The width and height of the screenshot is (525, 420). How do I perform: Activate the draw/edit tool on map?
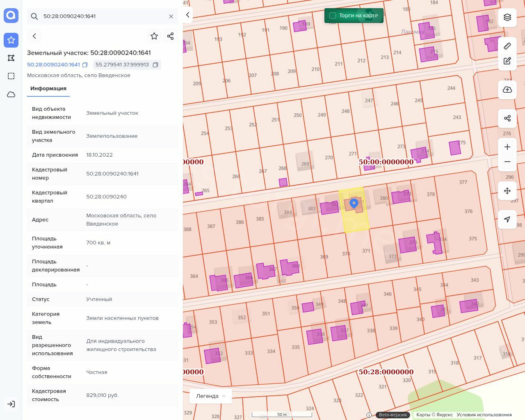(507, 61)
